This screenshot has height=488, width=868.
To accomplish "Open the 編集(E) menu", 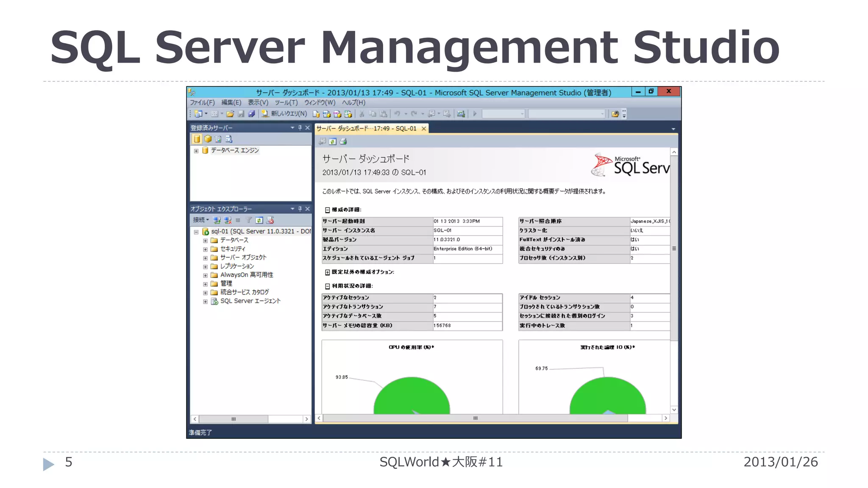I will [x=231, y=103].
